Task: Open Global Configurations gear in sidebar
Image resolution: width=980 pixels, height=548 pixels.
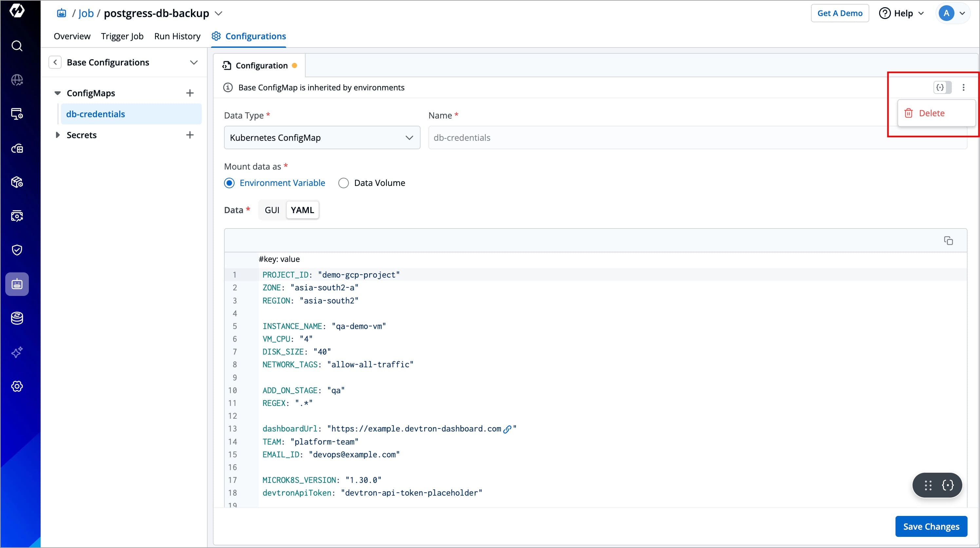Action: point(17,386)
